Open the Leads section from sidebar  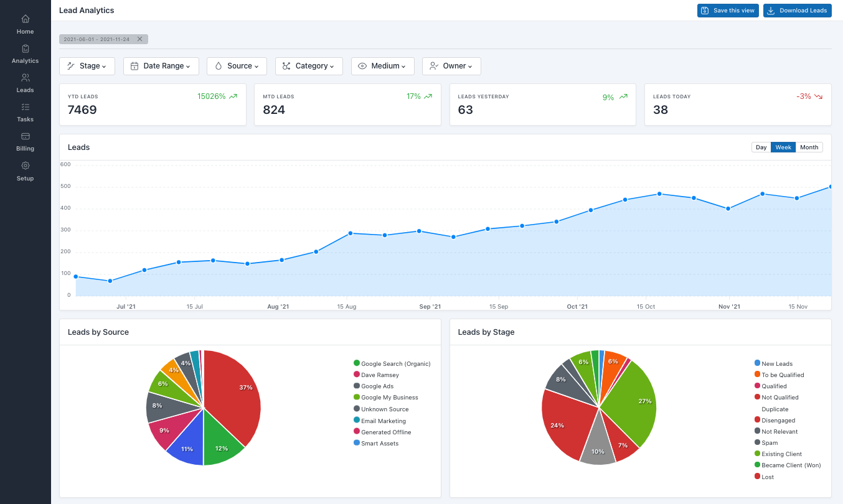(25, 82)
